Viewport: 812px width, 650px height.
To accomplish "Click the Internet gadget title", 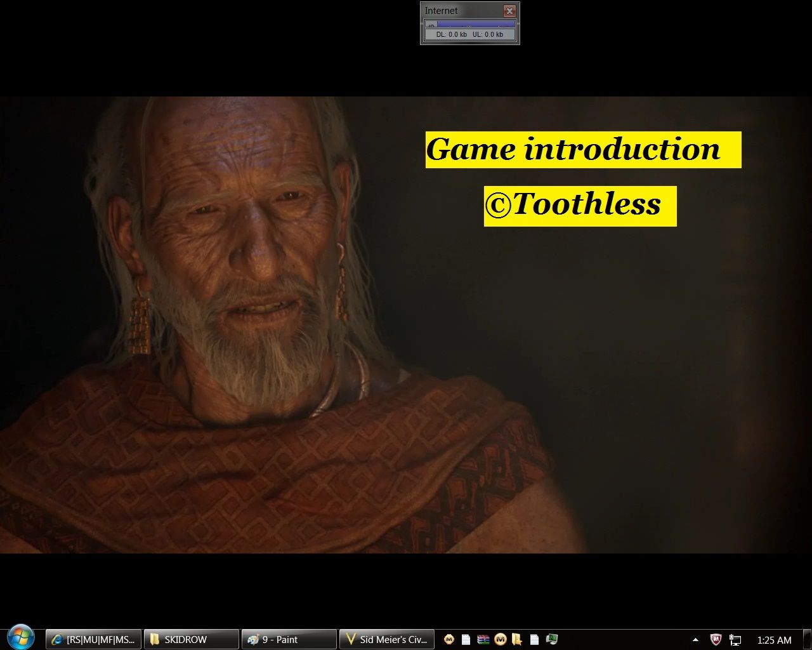I will 441,11.
